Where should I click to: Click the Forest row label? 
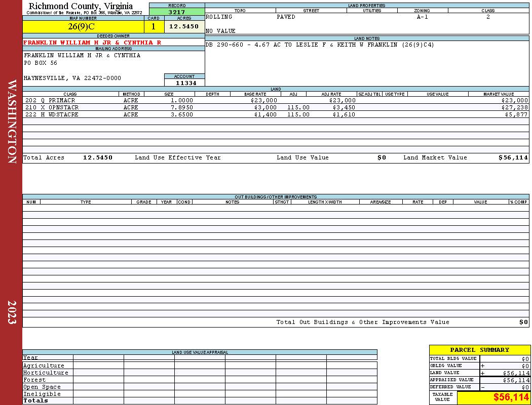[34, 380]
